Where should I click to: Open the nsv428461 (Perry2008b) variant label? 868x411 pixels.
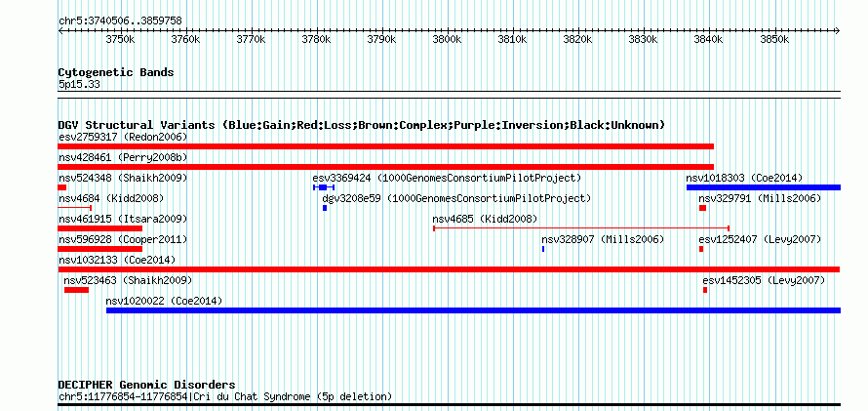[123, 158]
